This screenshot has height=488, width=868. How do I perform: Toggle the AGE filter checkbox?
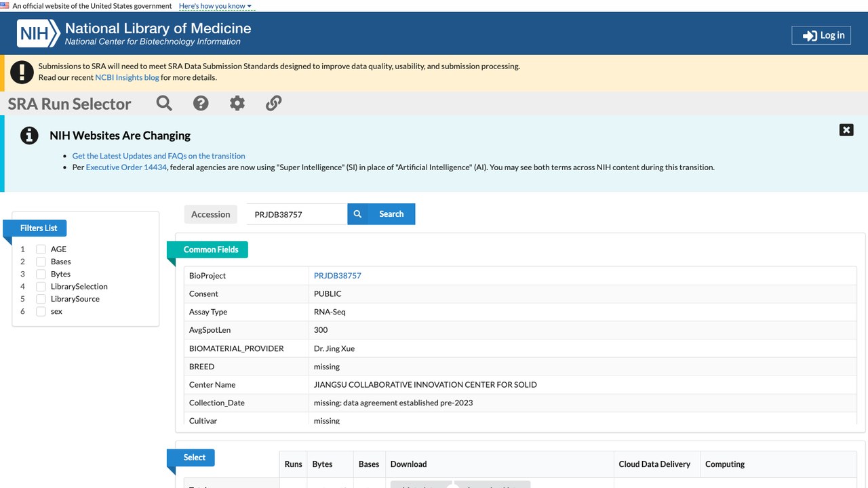click(x=41, y=249)
